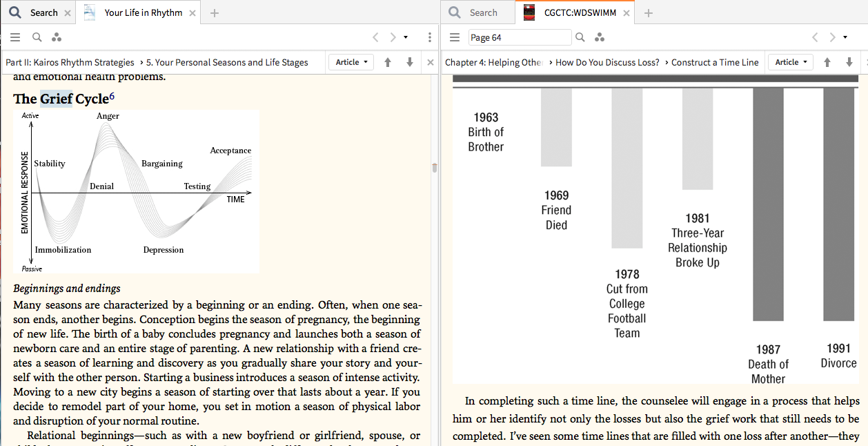This screenshot has width=868, height=446.
Task: Open left panel hamburger menu
Action: [15, 37]
